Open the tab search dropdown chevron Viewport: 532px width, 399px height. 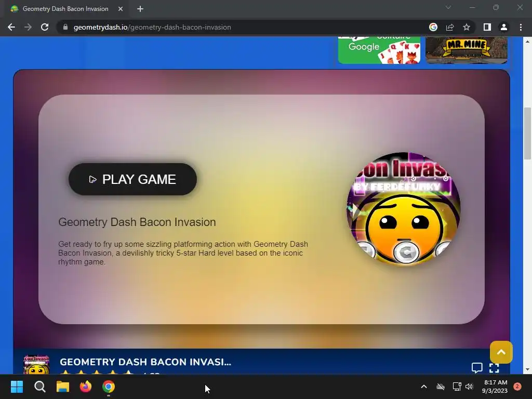(x=448, y=7)
